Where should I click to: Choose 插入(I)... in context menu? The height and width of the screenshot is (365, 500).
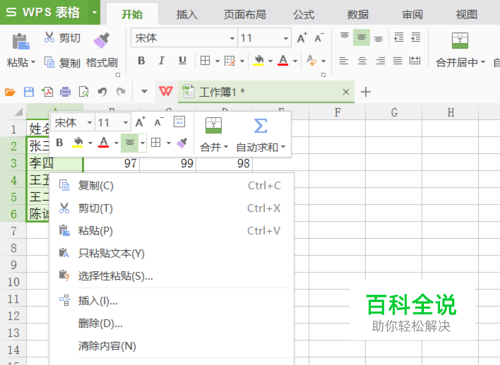[x=172, y=301]
